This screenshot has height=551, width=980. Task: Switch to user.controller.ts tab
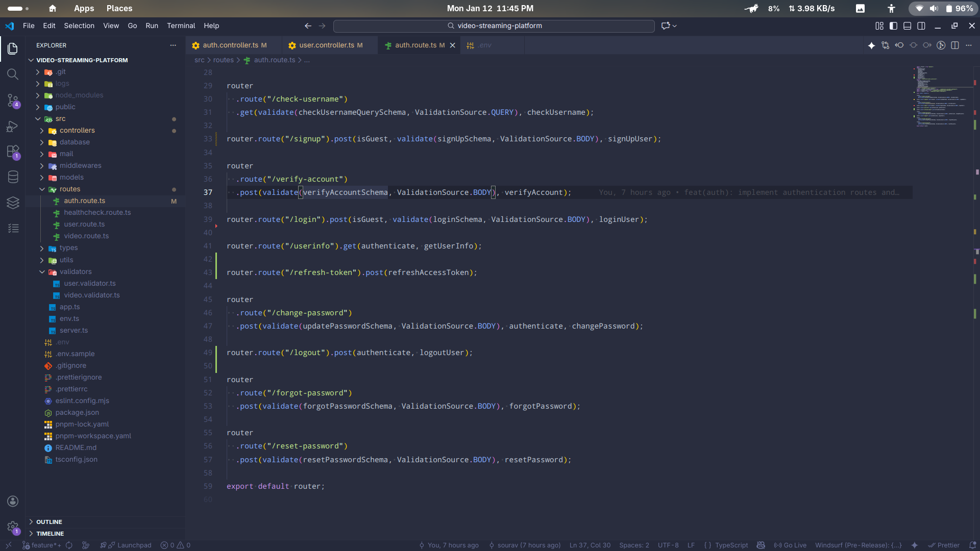point(327,45)
